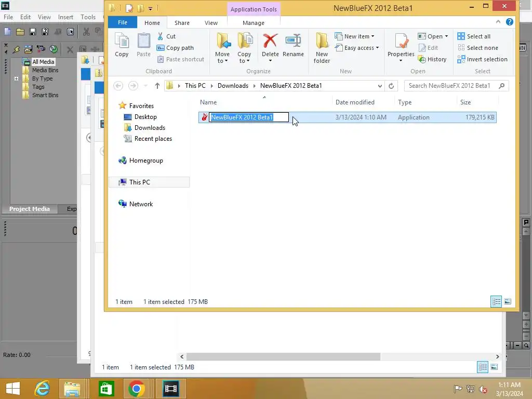Click the History button

tap(432, 59)
